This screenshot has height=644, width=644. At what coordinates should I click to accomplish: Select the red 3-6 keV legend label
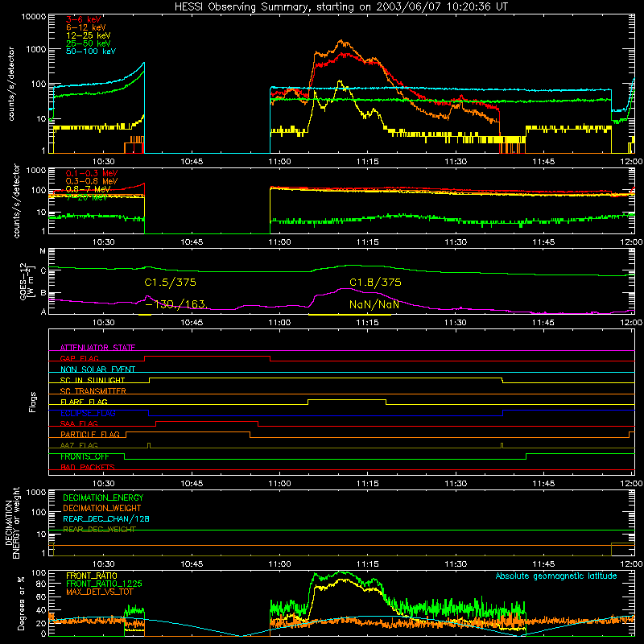[x=84, y=19]
